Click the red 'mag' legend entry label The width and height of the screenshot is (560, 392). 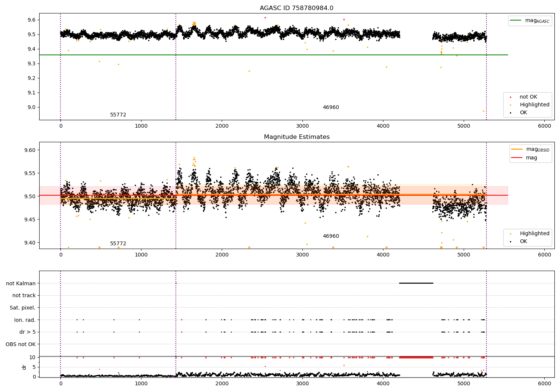click(532, 158)
